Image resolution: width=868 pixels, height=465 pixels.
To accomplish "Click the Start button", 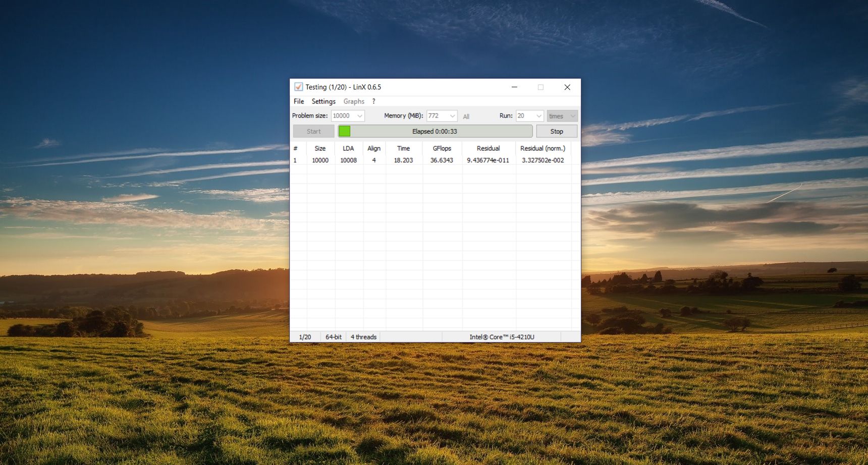I will (313, 132).
